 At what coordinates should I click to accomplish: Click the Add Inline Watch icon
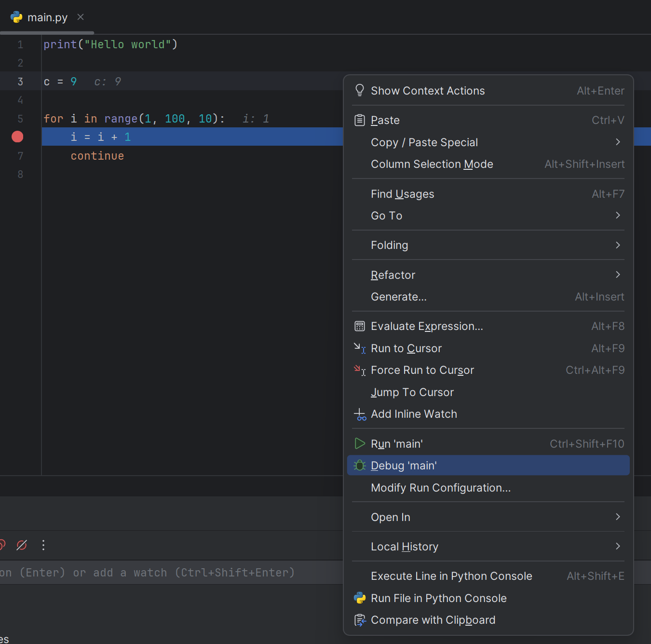(x=360, y=414)
